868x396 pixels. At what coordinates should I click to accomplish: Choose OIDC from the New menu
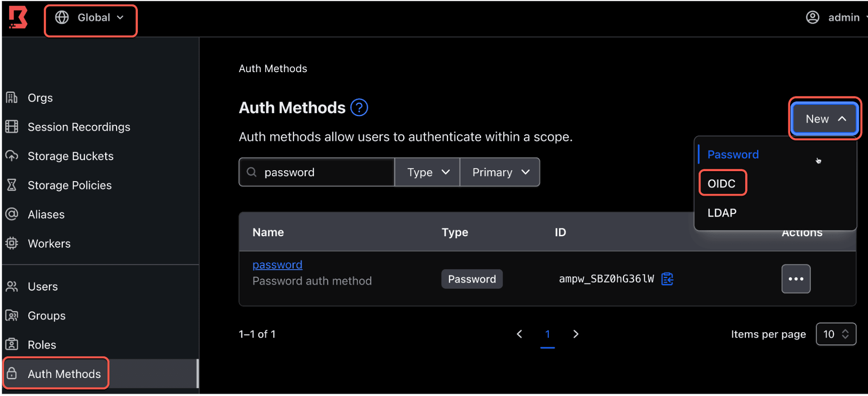click(x=721, y=183)
